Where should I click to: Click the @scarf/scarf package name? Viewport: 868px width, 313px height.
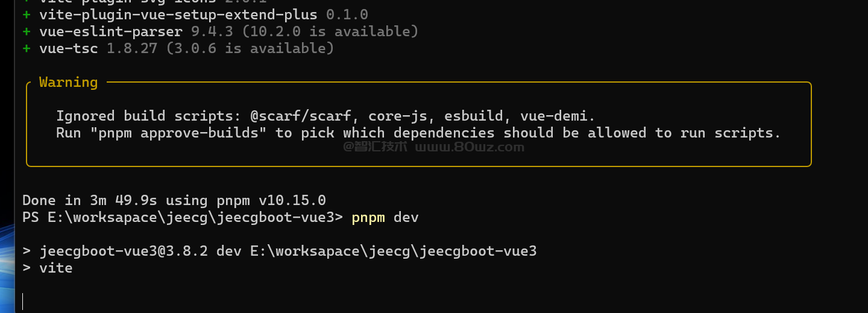click(301, 116)
